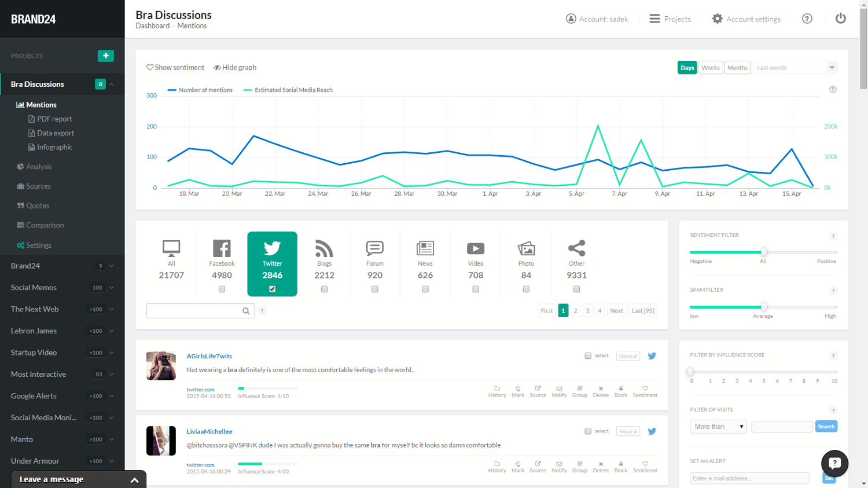This screenshot has width=868, height=488.
Task: Open Analysis in the sidebar menu
Action: pos(39,167)
